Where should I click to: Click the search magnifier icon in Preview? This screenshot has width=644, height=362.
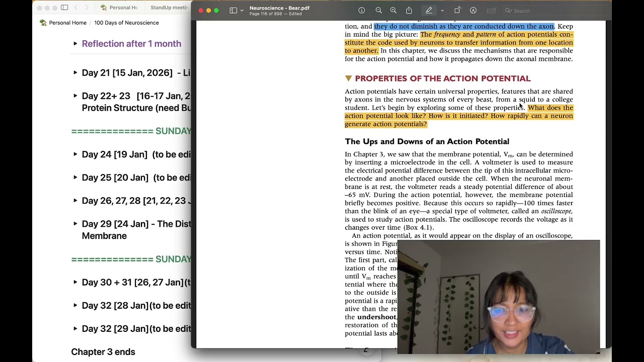(x=508, y=11)
